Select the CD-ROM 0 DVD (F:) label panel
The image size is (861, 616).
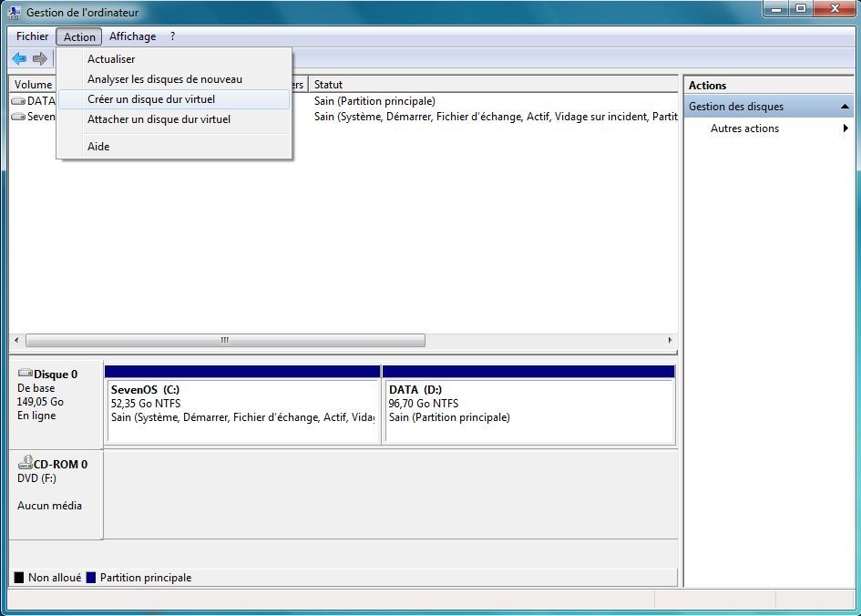coord(56,494)
